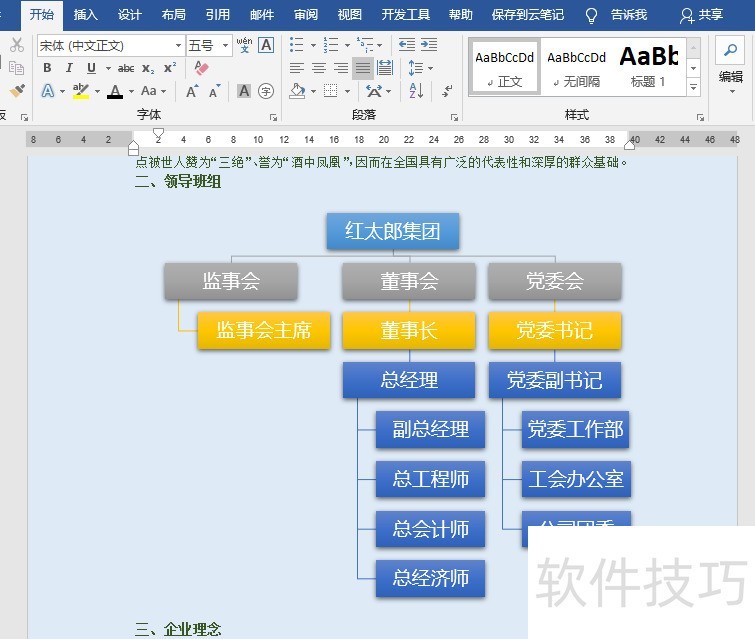Apply subscript formatting

click(x=148, y=68)
